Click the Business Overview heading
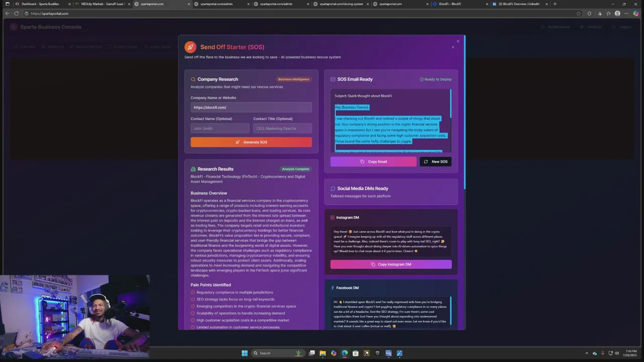644x362 pixels. click(209, 193)
